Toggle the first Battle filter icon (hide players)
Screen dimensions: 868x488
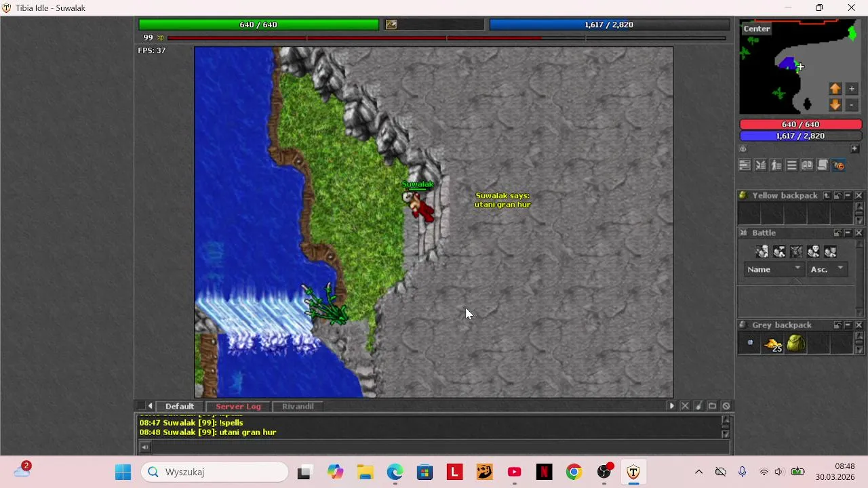click(762, 251)
